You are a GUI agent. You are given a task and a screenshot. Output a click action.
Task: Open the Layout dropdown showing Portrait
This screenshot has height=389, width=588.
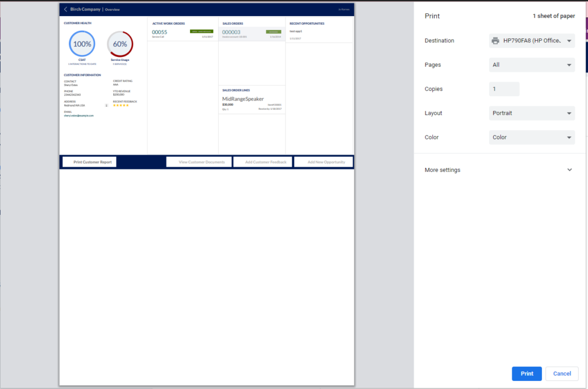[x=531, y=113]
